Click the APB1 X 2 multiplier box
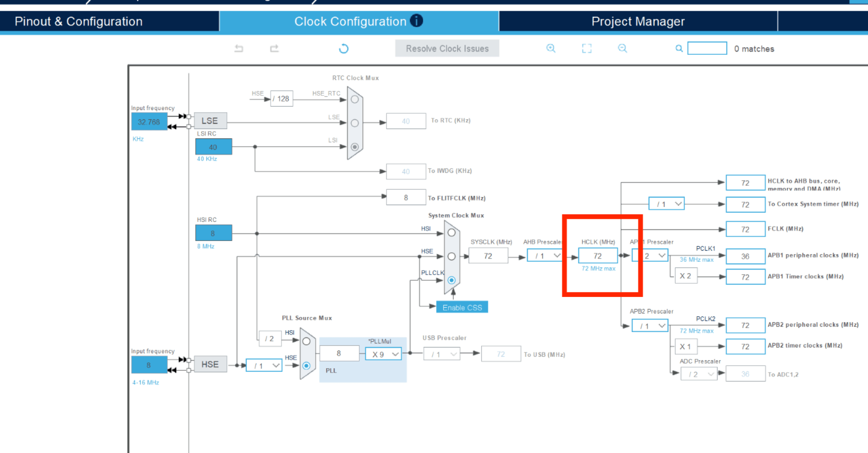This screenshot has height=453, width=868. pyautogui.click(x=686, y=276)
